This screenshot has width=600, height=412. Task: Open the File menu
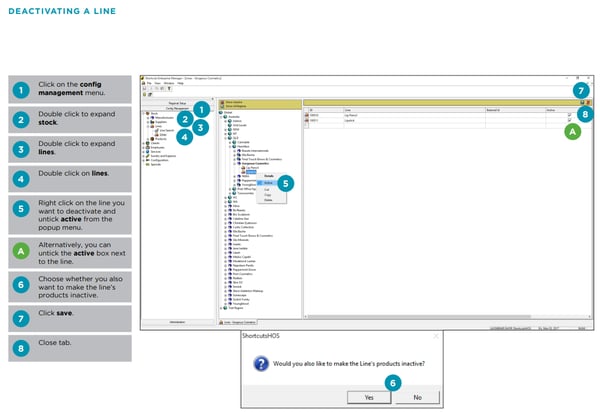point(149,83)
